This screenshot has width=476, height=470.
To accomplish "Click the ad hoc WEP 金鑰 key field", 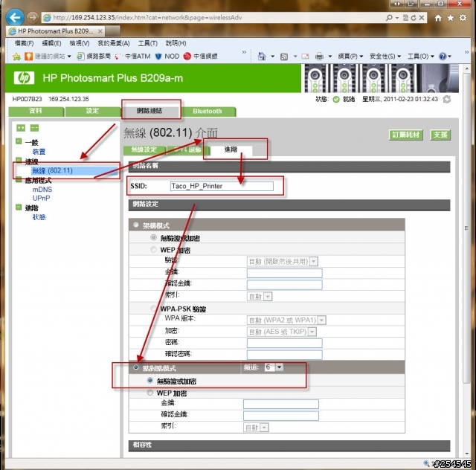I will coord(281,404).
